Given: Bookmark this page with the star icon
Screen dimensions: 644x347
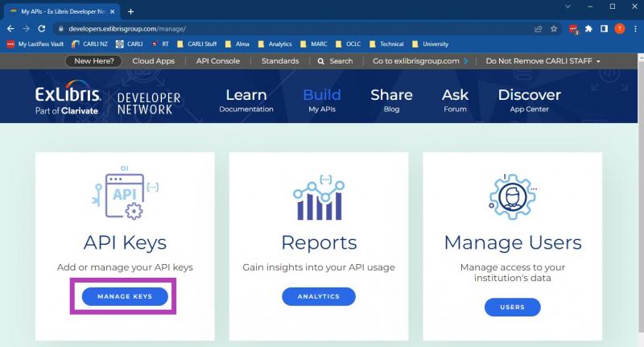Looking at the screenshot, I should coord(554,29).
